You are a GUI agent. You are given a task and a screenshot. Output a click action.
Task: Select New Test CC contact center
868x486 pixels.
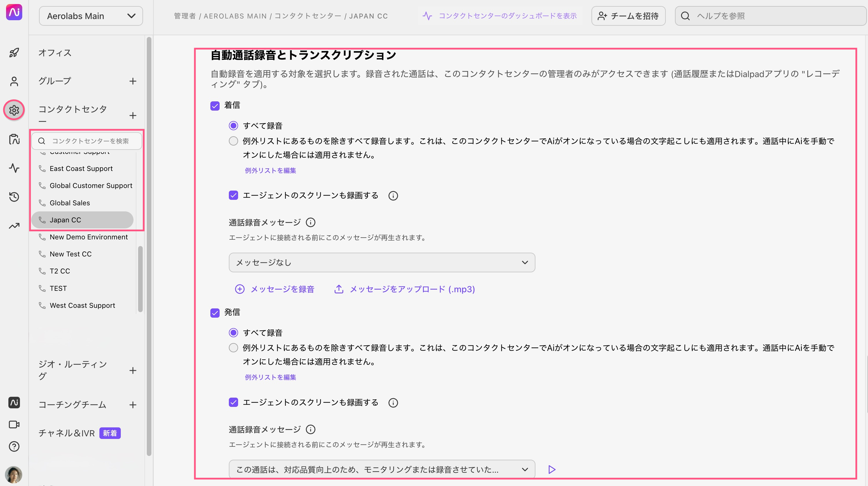(x=71, y=254)
